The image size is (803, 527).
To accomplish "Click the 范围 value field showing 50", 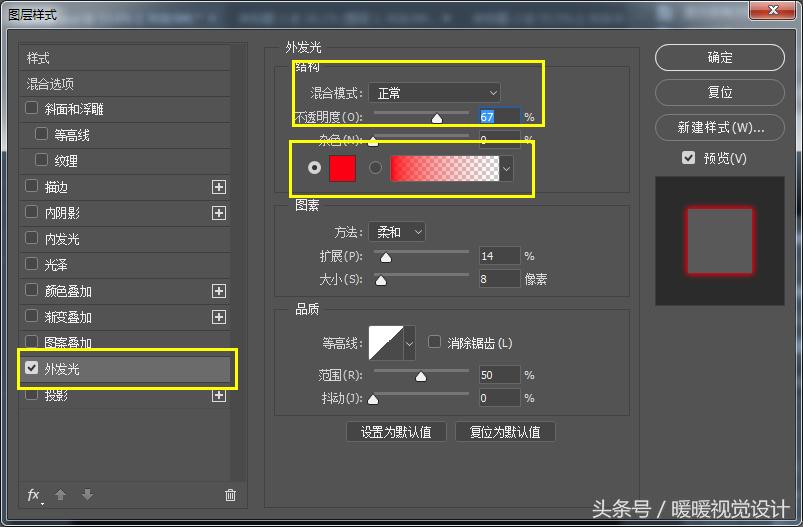I will click(x=500, y=375).
